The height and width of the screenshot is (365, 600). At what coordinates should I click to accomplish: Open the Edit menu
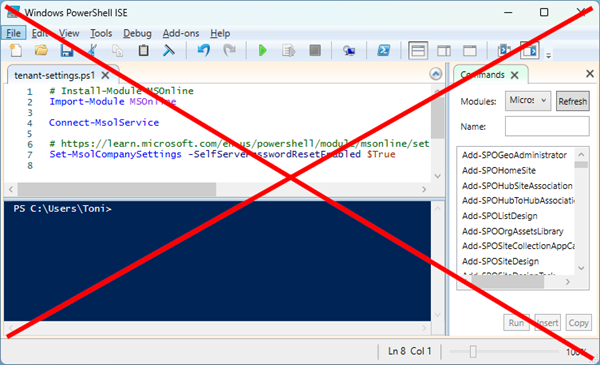click(40, 33)
